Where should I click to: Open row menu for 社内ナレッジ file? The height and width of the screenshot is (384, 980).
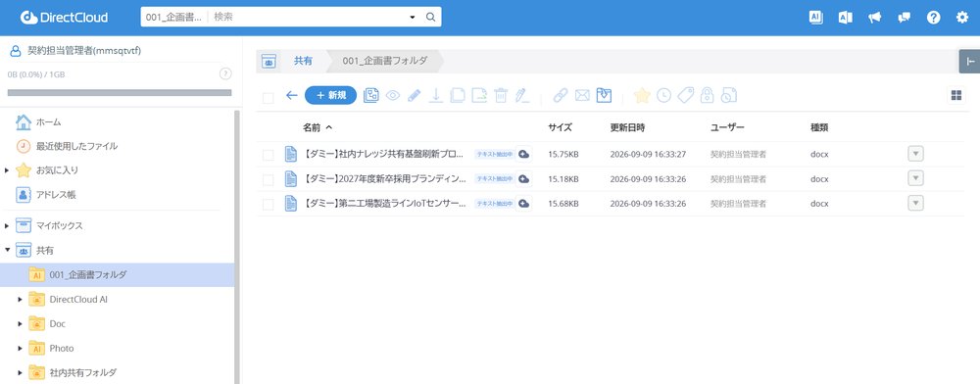click(915, 154)
